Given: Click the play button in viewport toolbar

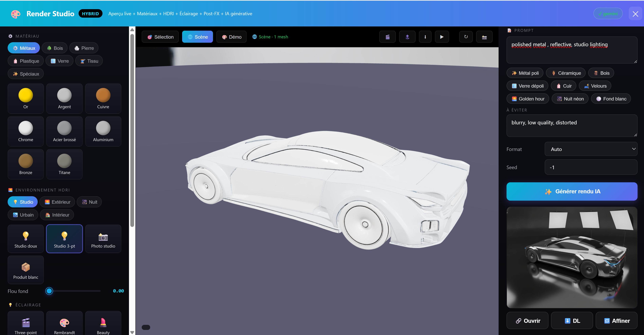Looking at the screenshot, I should click(x=442, y=37).
